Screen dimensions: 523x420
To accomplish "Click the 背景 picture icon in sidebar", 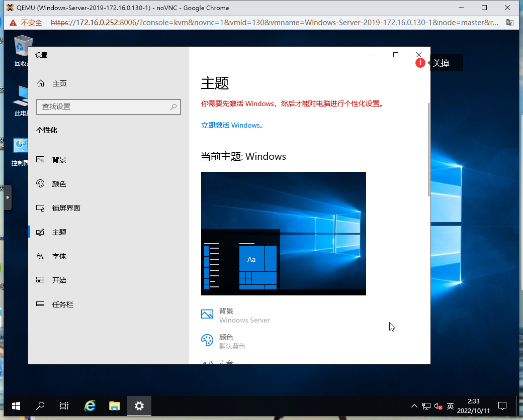I will click(x=40, y=159).
